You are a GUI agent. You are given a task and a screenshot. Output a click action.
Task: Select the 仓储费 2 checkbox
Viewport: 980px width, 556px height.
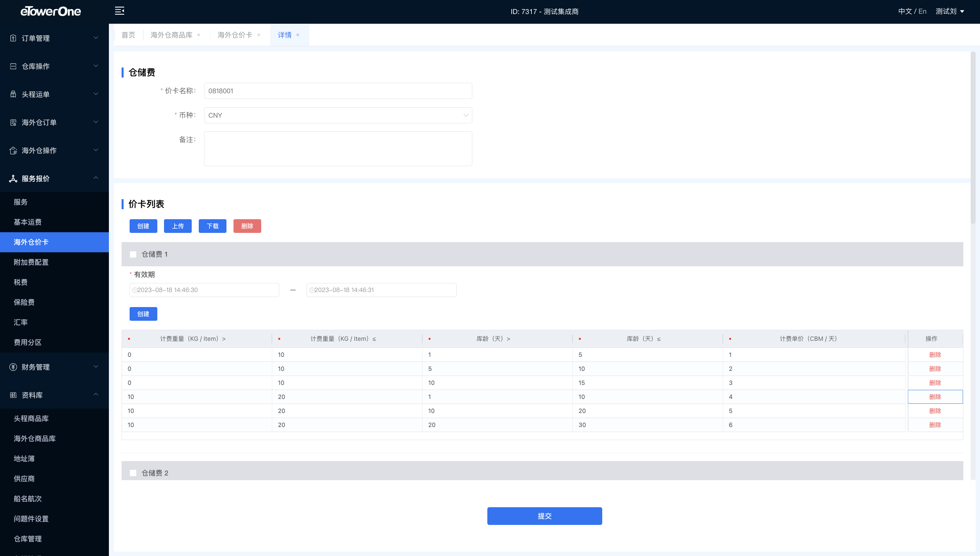tap(133, 473)
